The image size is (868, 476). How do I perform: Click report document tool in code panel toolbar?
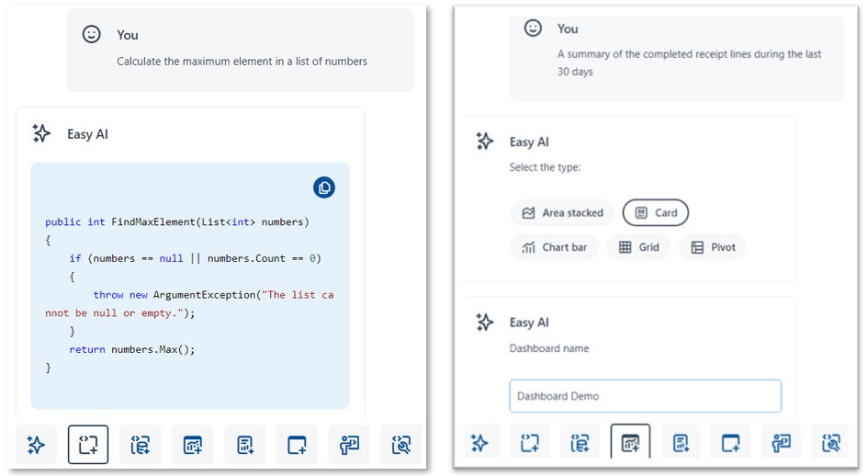coord(244,445)
